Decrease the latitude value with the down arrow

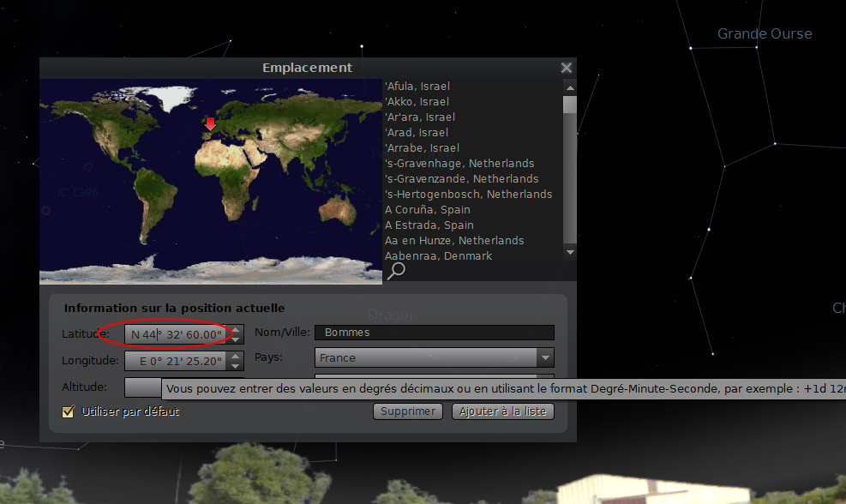tap(235, 339)
